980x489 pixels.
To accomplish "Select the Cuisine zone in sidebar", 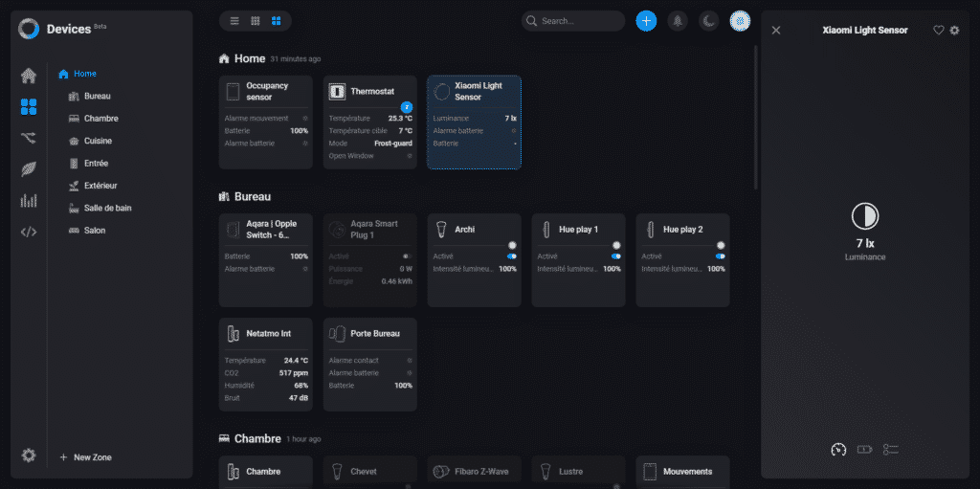I will pyautogui.click(x=98, y=141).
